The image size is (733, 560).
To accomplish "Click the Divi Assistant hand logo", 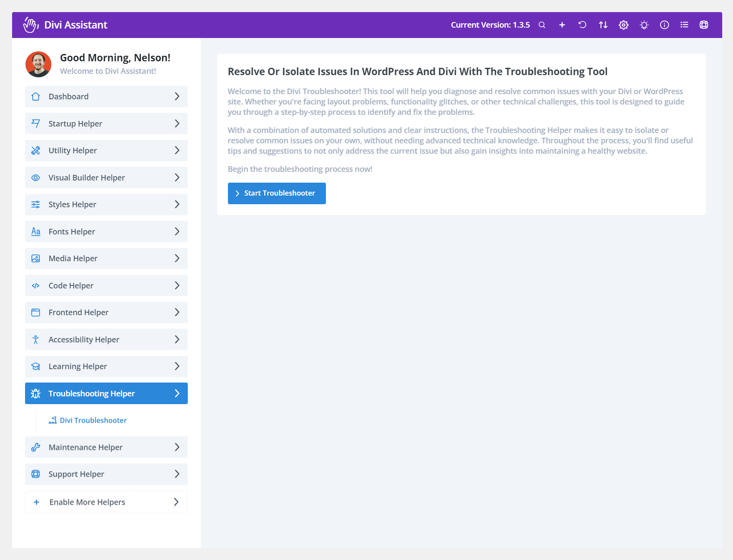I will coord(31,25).
